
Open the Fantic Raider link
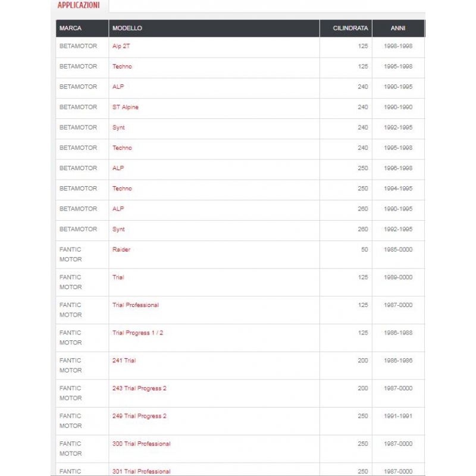121,249
